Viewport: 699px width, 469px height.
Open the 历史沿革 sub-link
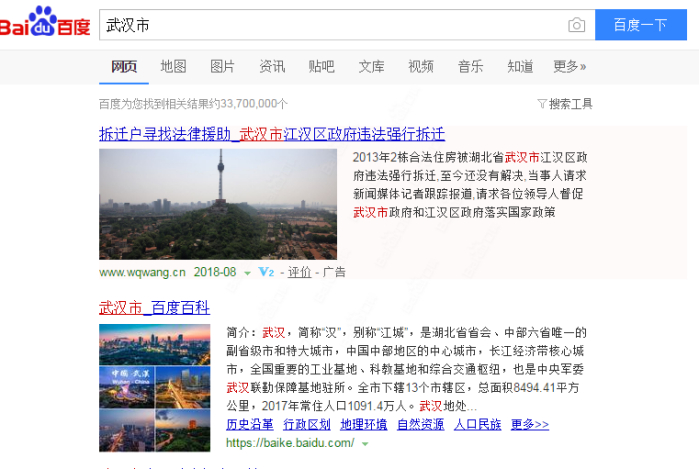(x=250, y=424)
